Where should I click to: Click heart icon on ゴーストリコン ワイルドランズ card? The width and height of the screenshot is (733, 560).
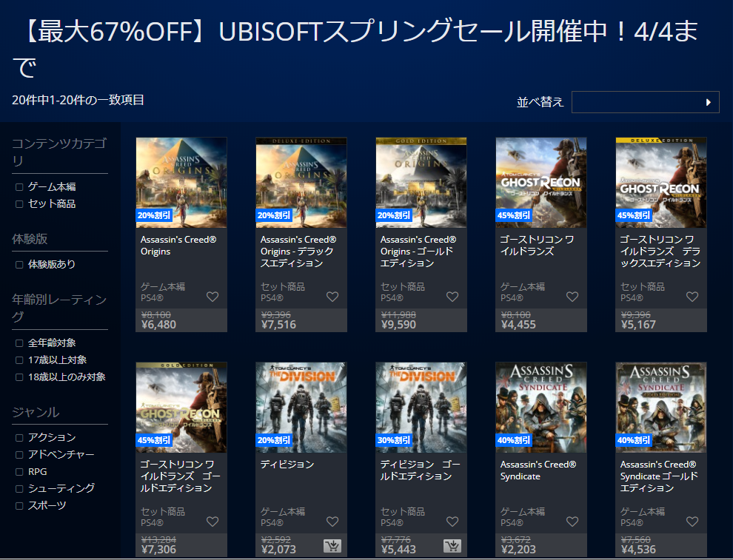572,297
